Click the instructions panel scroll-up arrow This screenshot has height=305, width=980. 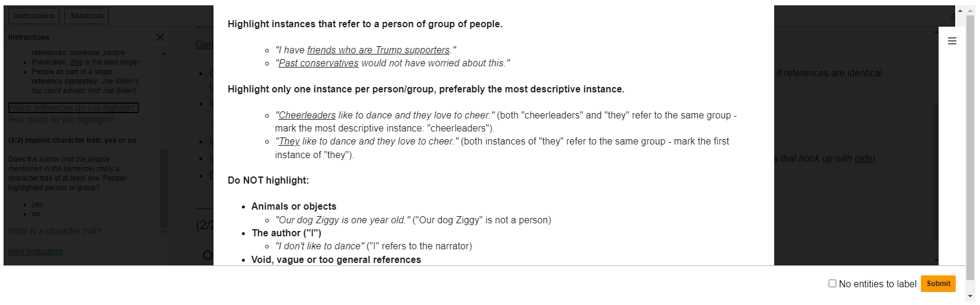point(164,53)
